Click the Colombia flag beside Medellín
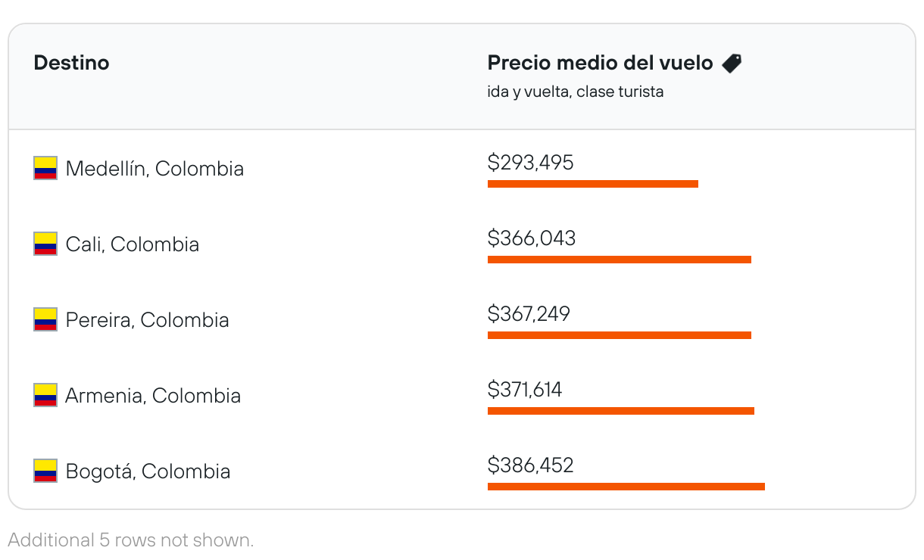This screenshot has width=924, height=560. pyautogui.click(x=45, y=168)
